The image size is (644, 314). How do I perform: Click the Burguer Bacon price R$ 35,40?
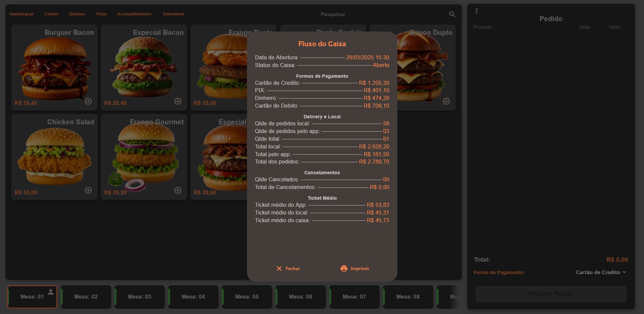point(26,103)
